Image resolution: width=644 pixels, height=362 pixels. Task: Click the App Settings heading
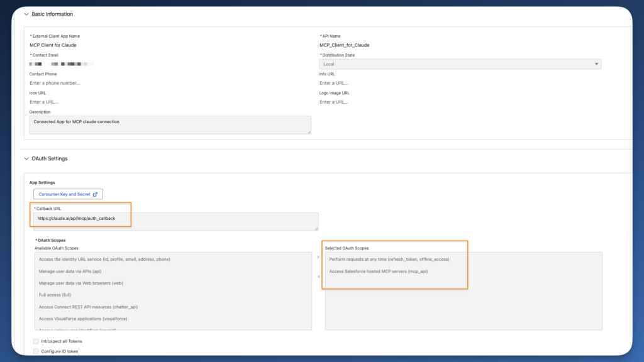point(42,183)
